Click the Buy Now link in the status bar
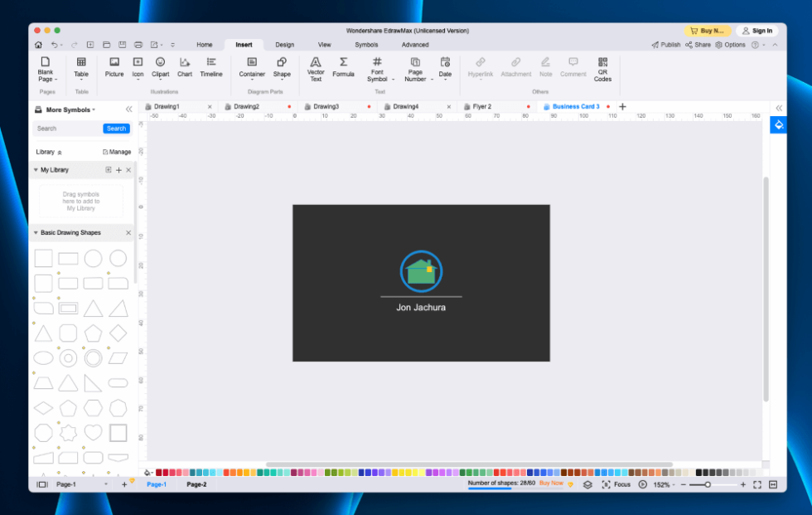The height and width of the screenshot is (515, 812). tap(550, 483)
